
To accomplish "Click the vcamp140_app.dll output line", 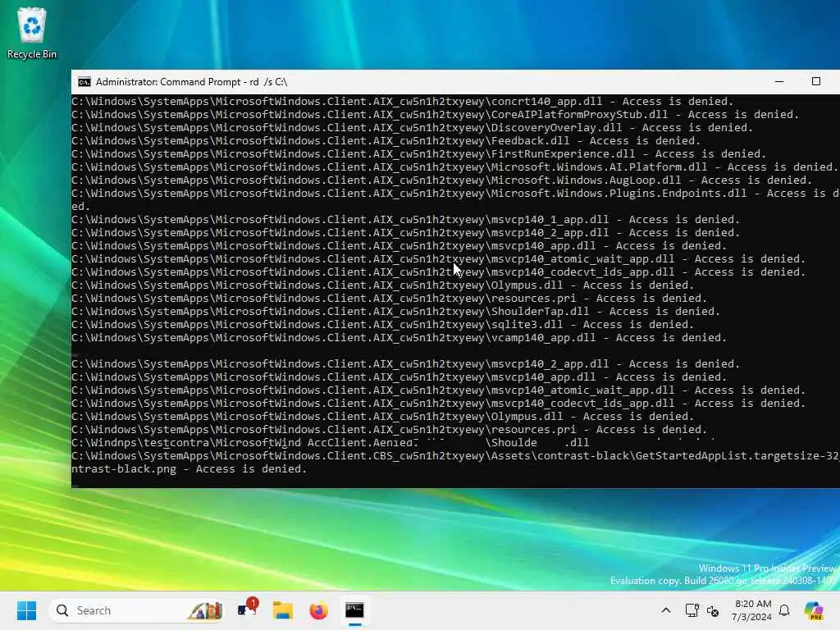I will [x=399, y=337].
